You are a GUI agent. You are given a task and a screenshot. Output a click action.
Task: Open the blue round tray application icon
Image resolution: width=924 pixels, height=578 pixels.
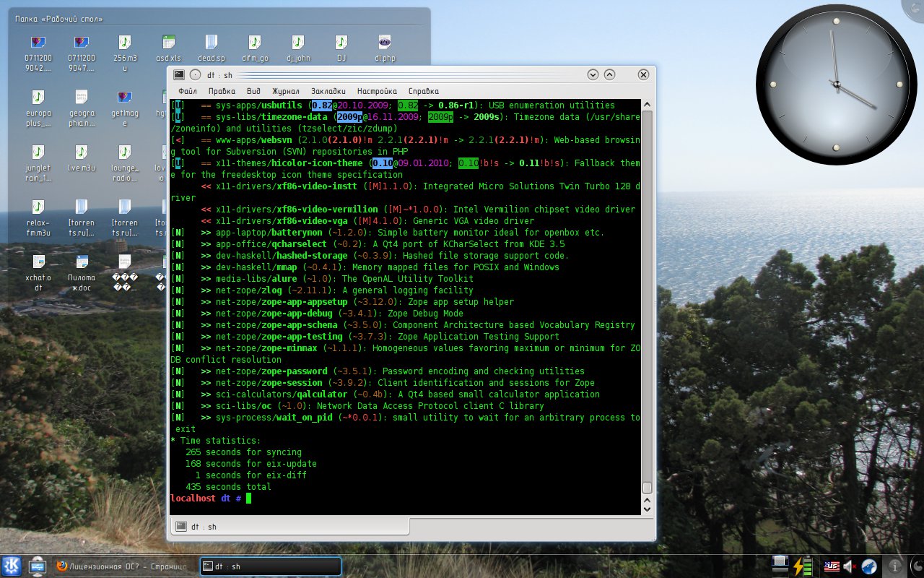(x=869, y=566)
